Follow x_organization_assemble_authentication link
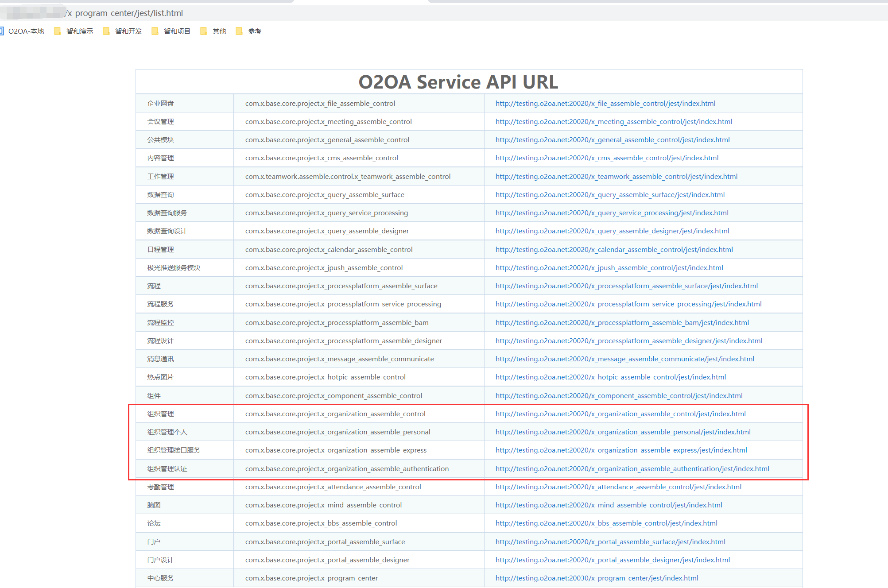The image size is (888, 588). point(632,469)
